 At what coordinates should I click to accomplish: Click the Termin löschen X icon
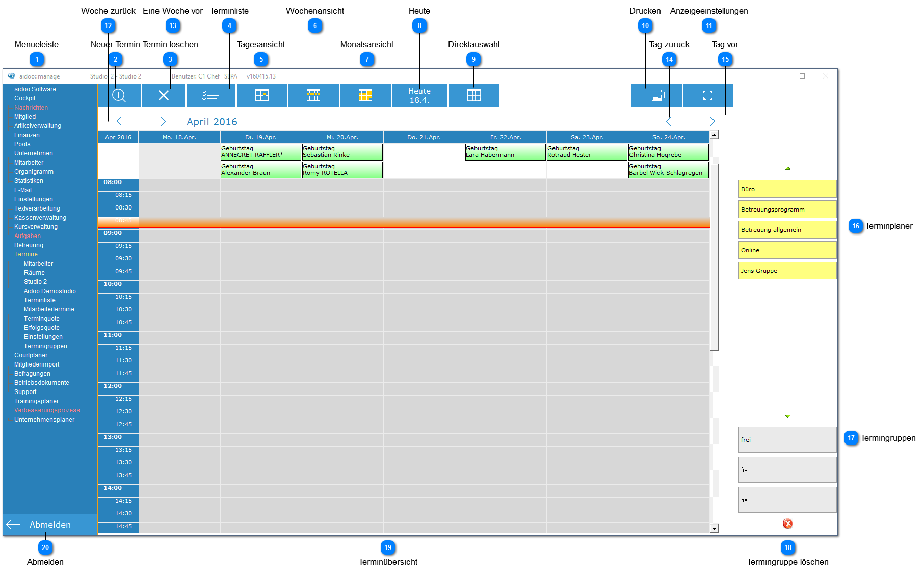(x=164, y=95)
